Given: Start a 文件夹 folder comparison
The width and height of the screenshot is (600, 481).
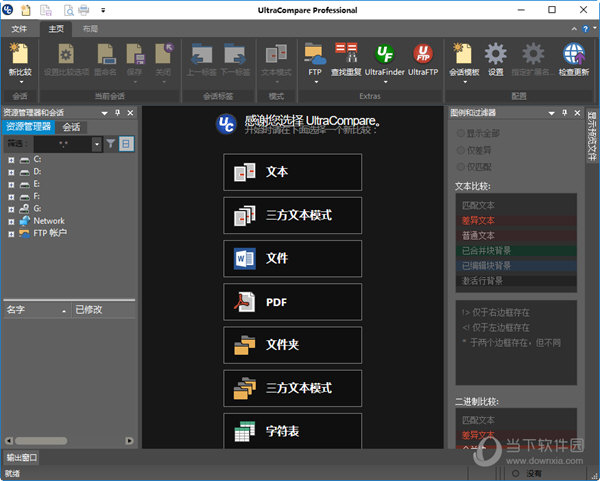Looking at the screenshot, I should pos(293,345).
